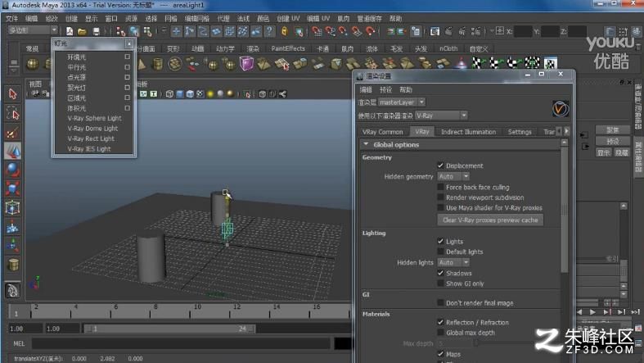Click the polygon sphere shelf icon

coord(33,64)
